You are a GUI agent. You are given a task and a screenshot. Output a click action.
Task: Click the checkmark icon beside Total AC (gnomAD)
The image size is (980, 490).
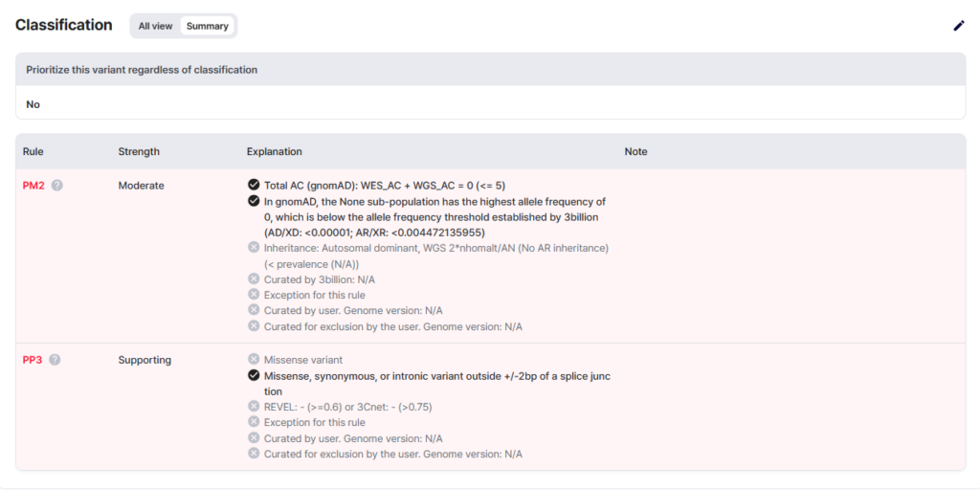click(254, 185)
